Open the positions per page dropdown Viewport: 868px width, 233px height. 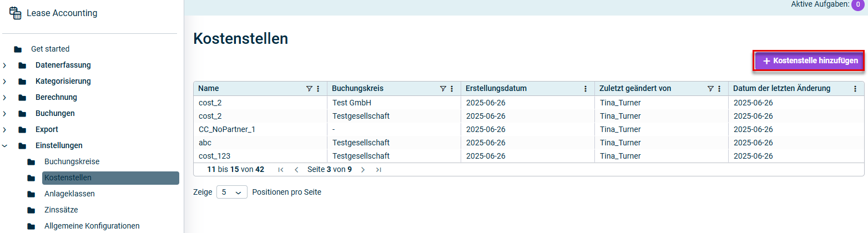pyautogui.click(x=231, y=193)
